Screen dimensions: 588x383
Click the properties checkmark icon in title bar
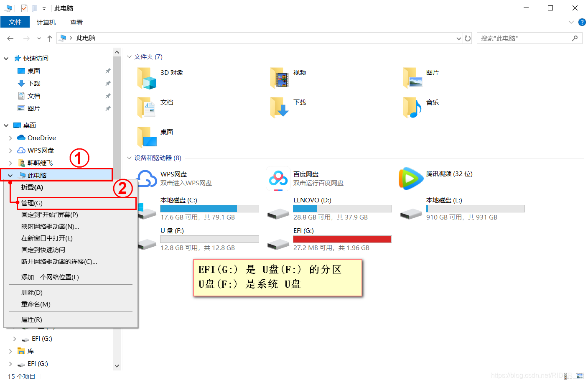click(x=24, y=8)
